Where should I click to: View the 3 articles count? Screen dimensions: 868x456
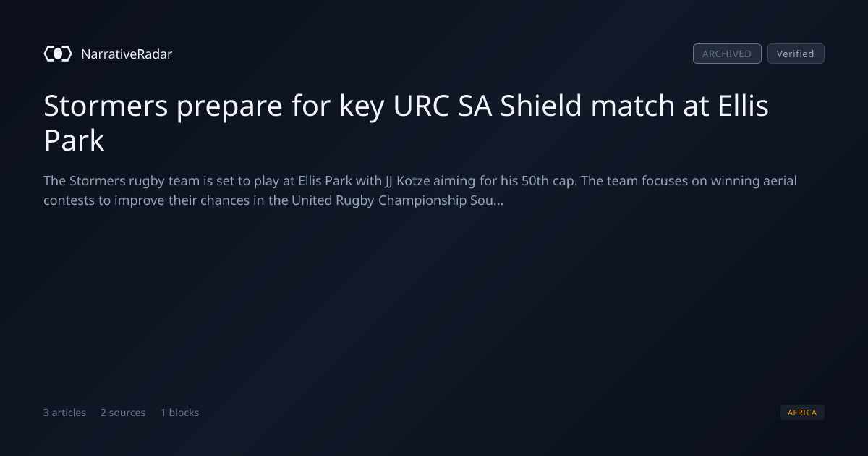[x=64, y=413]
